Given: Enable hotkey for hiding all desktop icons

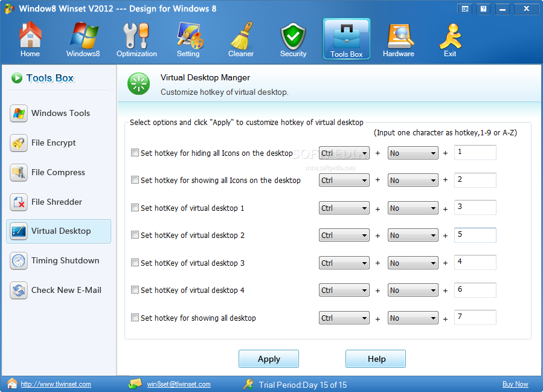Looking at the screenshot, I should (x=135, y=153).
